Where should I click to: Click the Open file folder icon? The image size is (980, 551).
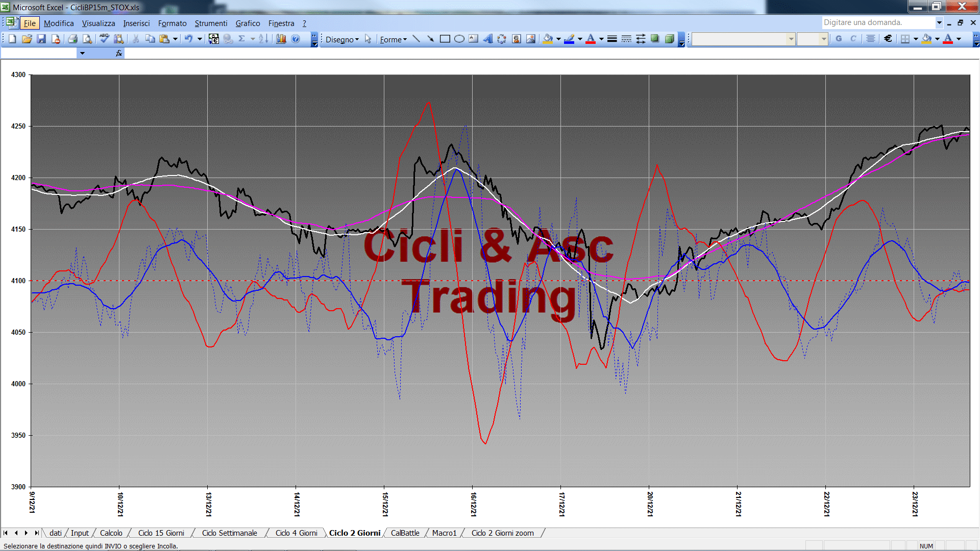[27, 39]
